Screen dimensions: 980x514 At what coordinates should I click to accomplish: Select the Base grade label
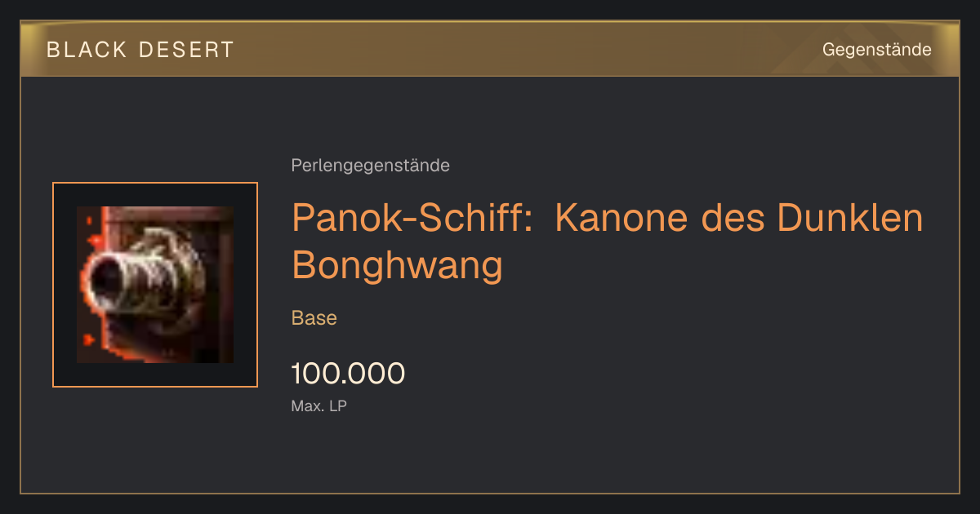[x=314, y=317]
